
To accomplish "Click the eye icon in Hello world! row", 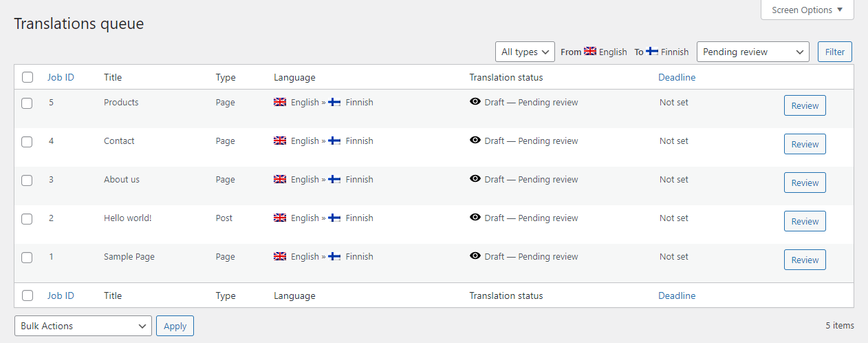I will [475, 218].
